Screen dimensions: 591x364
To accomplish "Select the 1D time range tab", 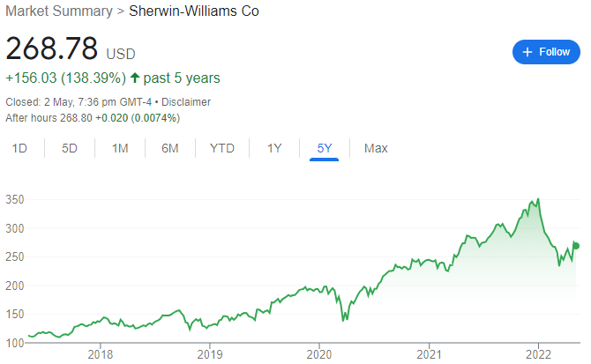I will tap(19, 148).
